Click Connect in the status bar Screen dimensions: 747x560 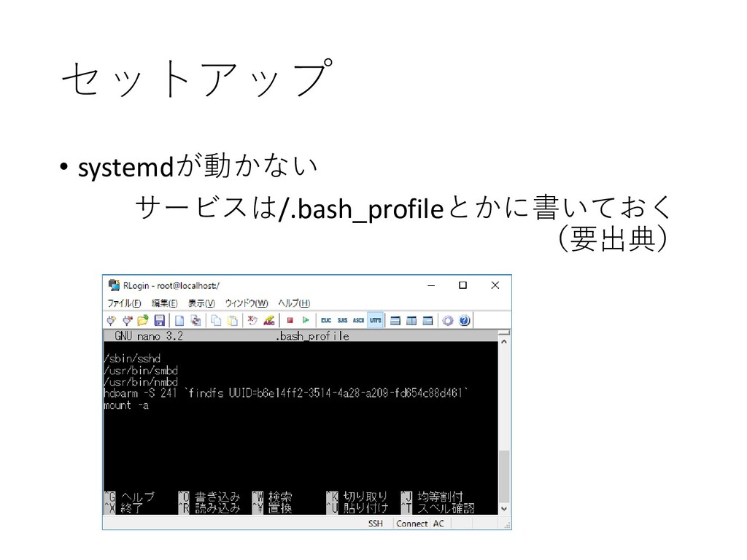pos(411,524)
